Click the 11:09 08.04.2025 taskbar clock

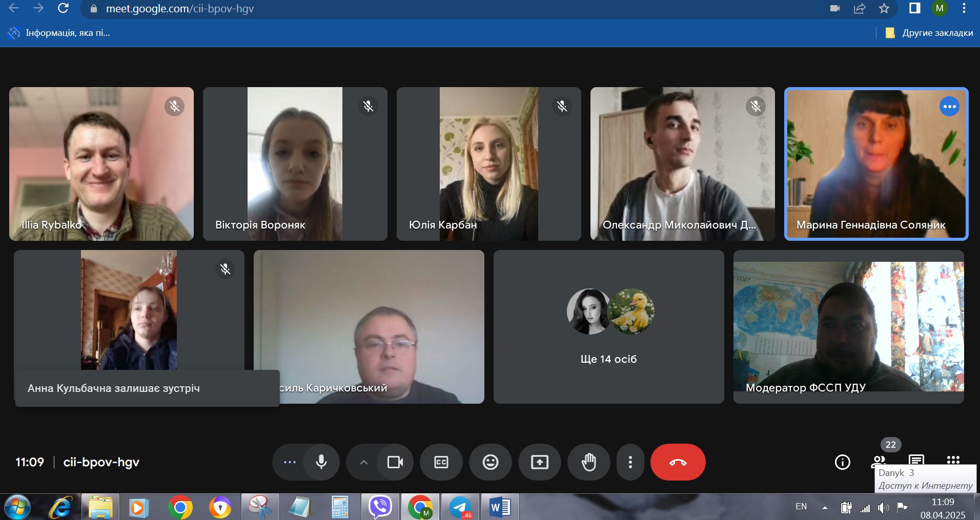point(943,508)
